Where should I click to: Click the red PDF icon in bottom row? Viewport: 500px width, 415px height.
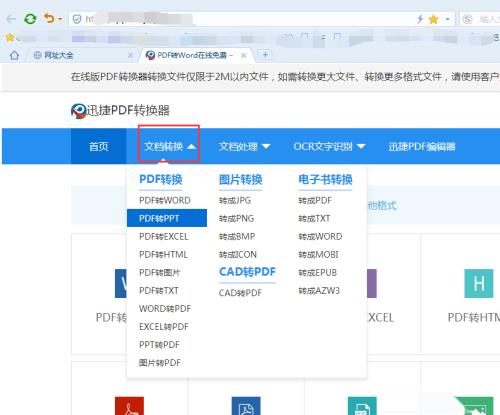point(129,406)
